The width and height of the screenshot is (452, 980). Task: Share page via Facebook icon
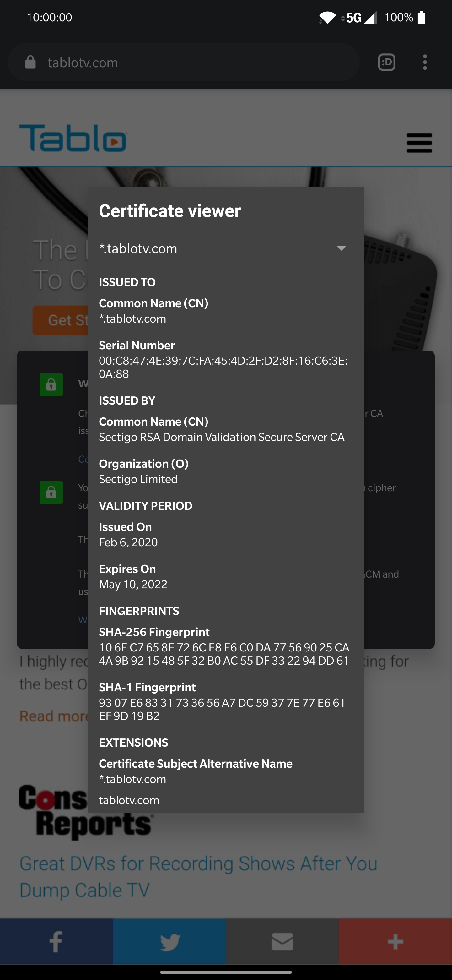coord(56,942)
